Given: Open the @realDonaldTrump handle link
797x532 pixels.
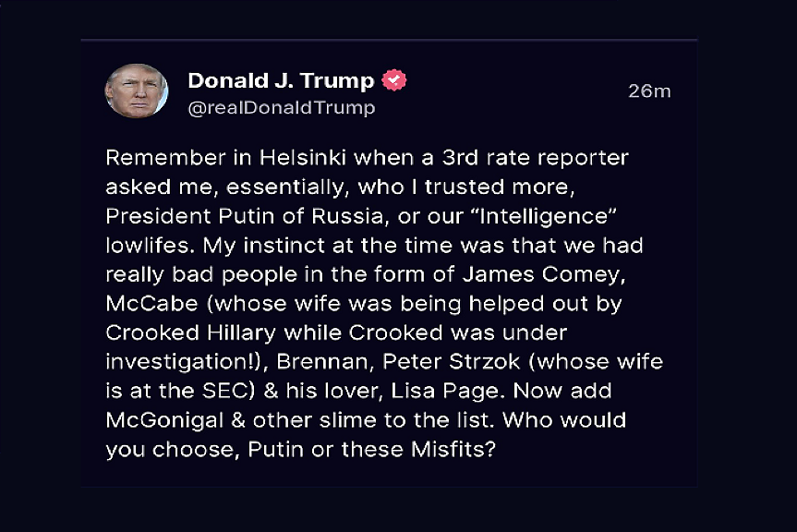Looking at the screenshot, I should [x=281, y=108].
